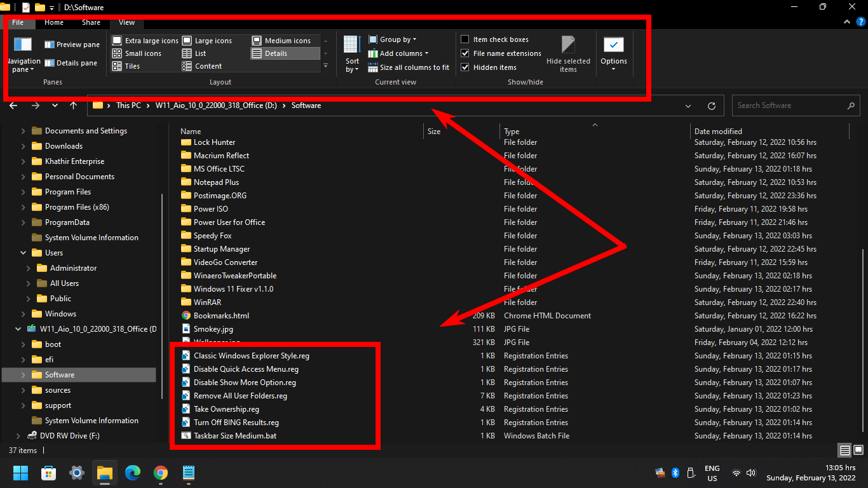The image size is (868, 488).
Task: Expand the DVD RW Drive node
Action: tap(17, 436)
